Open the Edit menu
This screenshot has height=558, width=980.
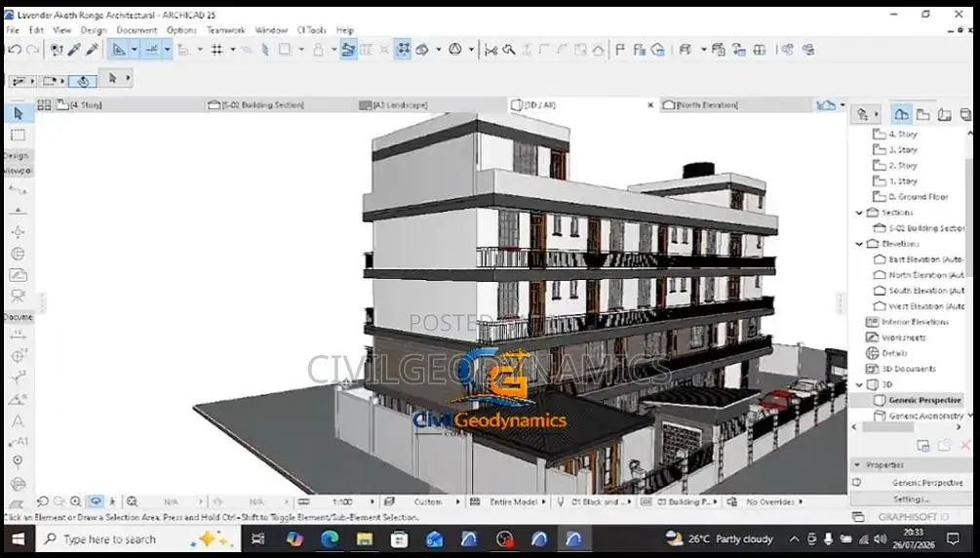(x=36, y=30)
